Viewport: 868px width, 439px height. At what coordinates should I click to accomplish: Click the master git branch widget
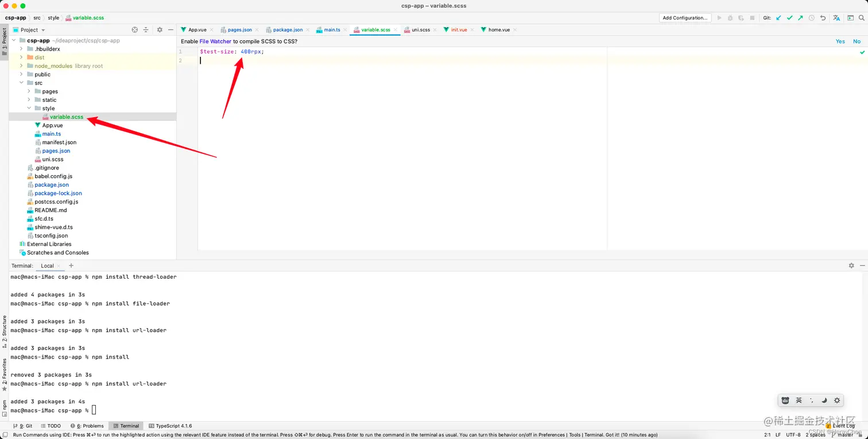pyautogui.click(x=842, y=435)
